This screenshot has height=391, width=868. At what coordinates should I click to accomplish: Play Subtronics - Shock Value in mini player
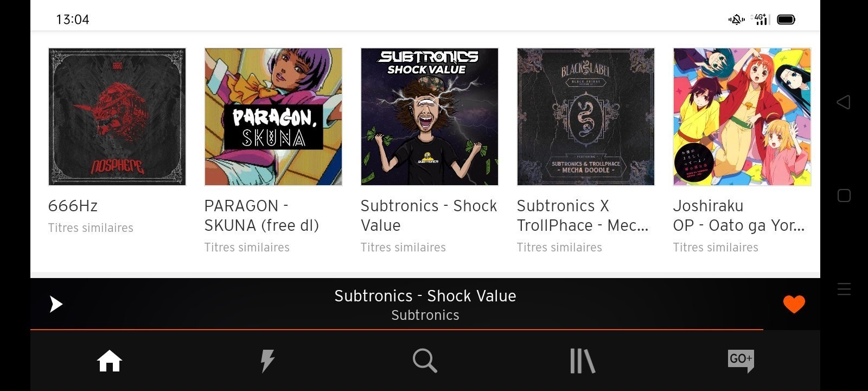coord(56,304)
